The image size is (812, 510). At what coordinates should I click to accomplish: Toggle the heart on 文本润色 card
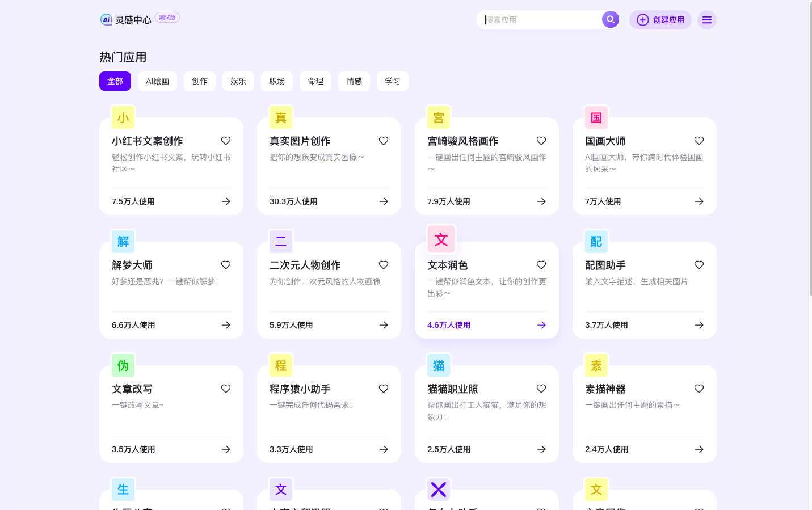click(541, 265)
